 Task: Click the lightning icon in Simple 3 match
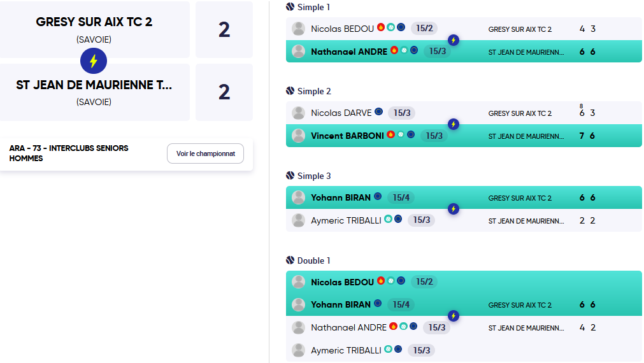pos(454,209)
